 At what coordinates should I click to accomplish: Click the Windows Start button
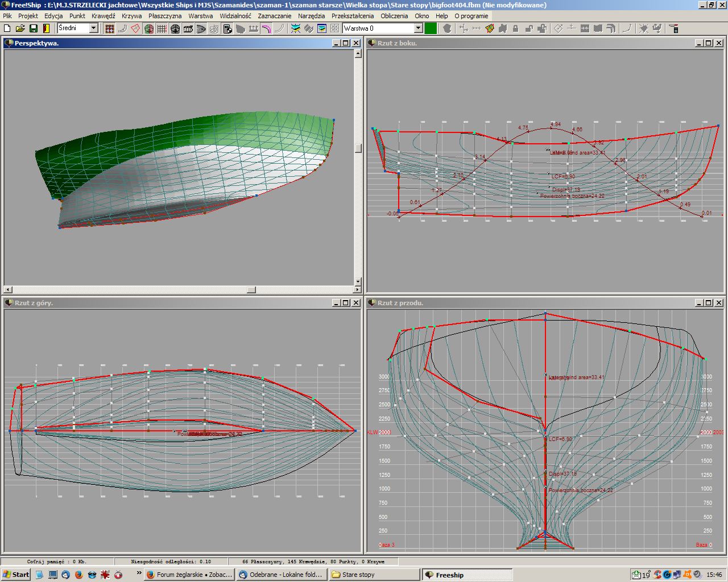point(16,575)
